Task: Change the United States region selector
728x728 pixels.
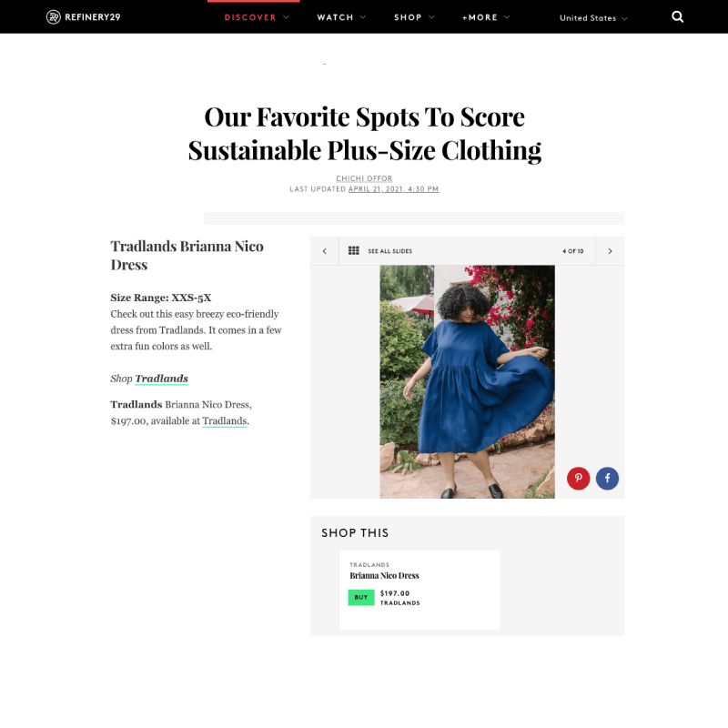Action: pyautogui.click(x=593, y=18)
